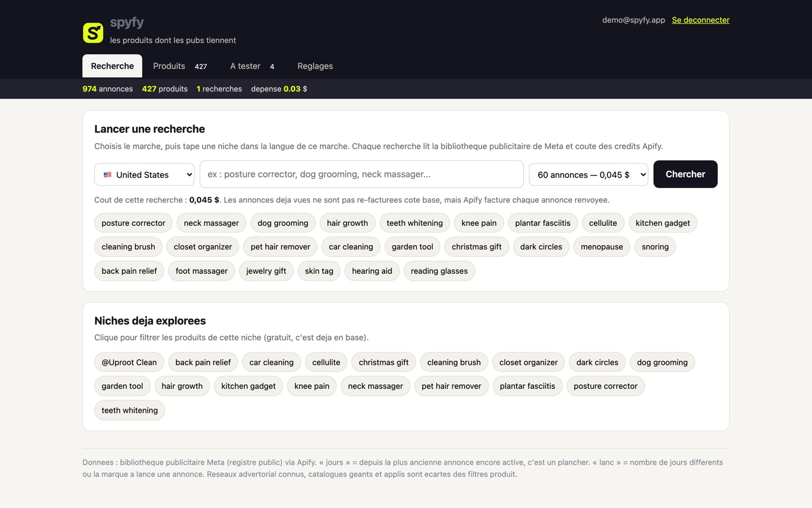Screen dimensions: 812x508
Task: Focus the niche search input field
Action: click(x=361, y=174)
